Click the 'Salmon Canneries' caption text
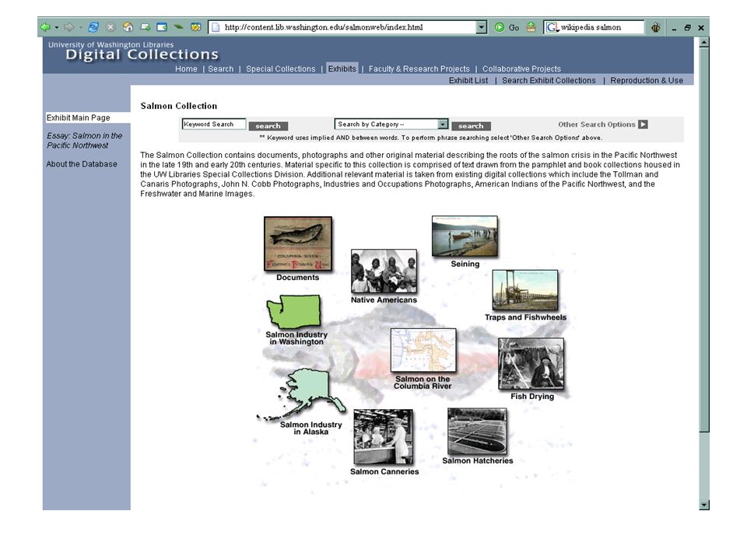747x560 pixels. pos(384,471)
